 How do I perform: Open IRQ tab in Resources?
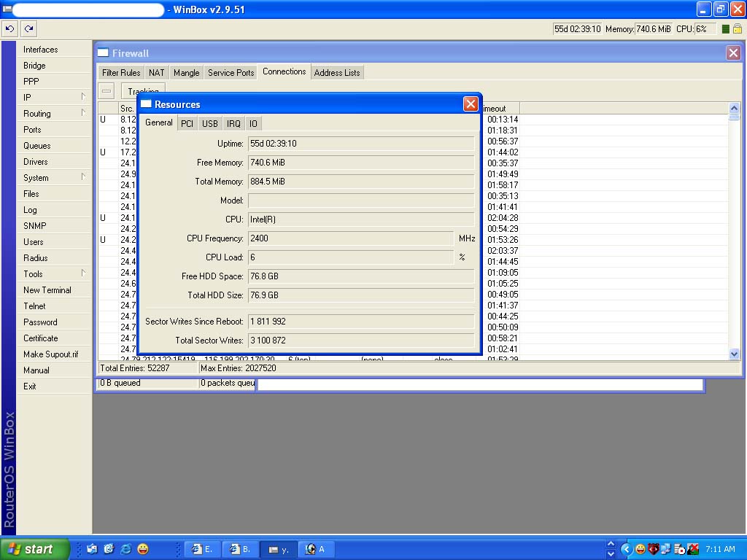[x=233, y=123]
